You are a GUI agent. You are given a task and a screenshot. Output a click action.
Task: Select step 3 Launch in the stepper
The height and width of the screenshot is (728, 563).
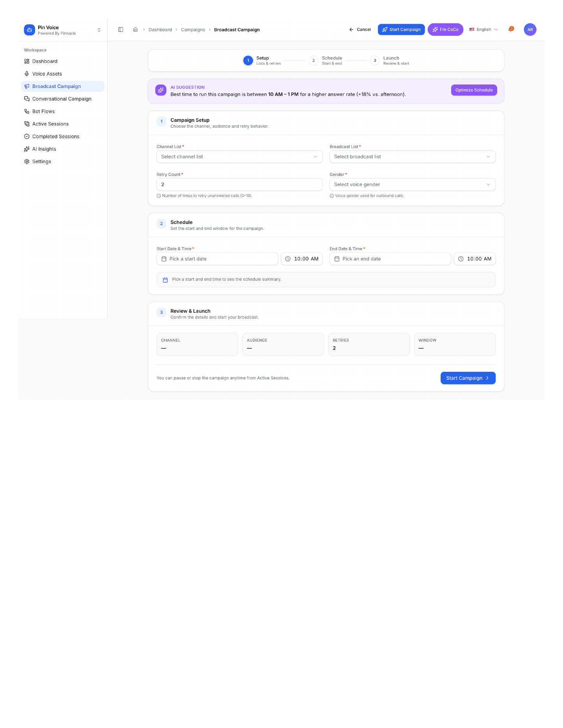[x=390, y=60]
